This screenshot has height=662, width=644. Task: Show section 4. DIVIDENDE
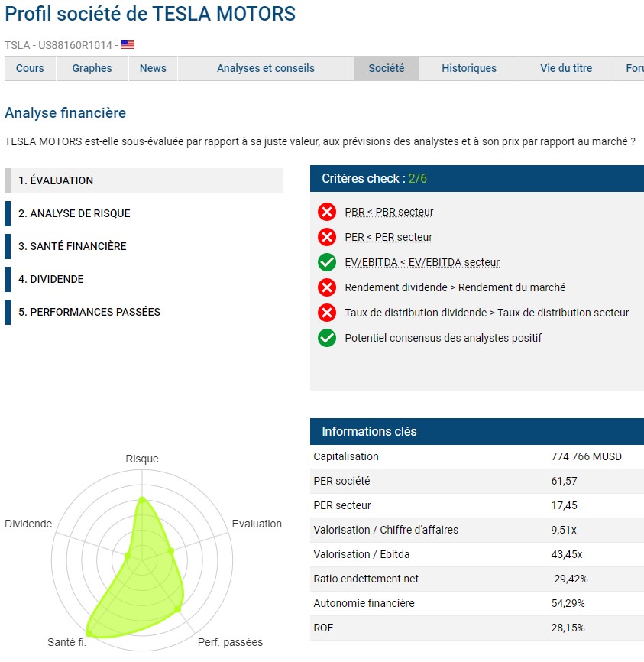(144, 280)
